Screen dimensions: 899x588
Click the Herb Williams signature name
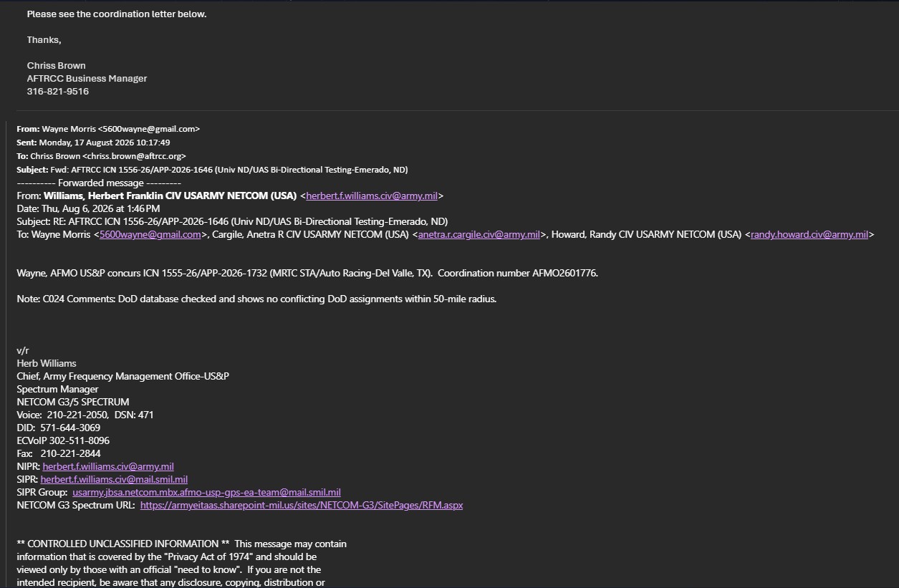click(x=47, y=363)
